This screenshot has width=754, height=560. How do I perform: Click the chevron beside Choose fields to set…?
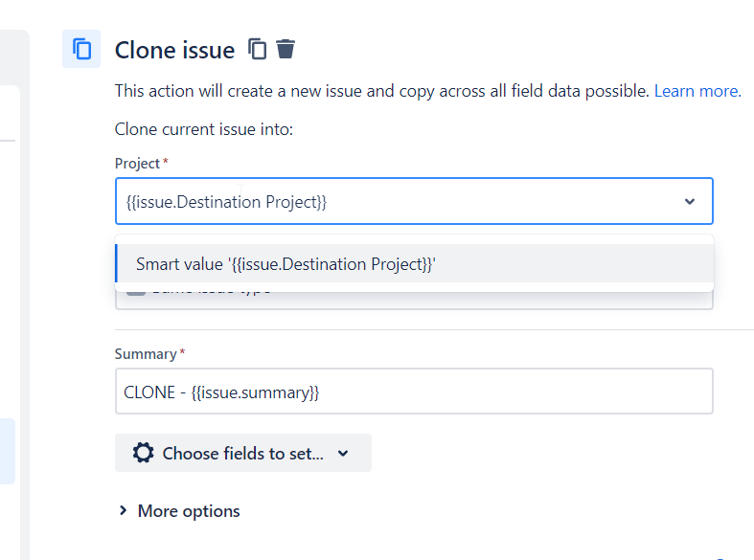343,453
